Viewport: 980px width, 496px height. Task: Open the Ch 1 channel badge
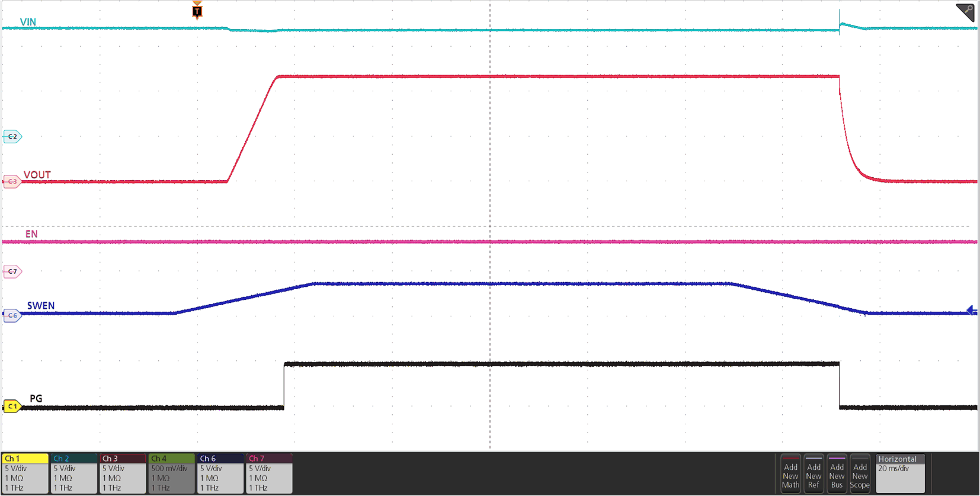pyautogui.click(x=25, y=473)
